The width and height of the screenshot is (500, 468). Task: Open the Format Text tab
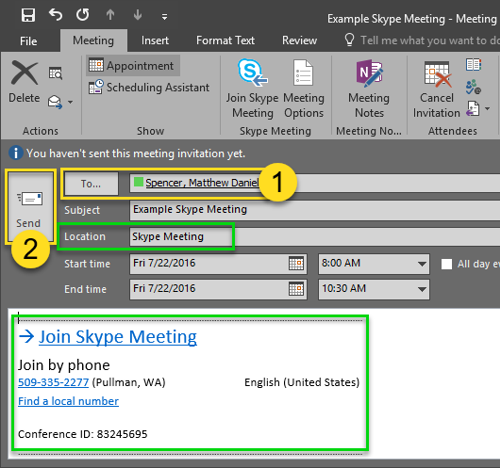(x=225, y=40)
